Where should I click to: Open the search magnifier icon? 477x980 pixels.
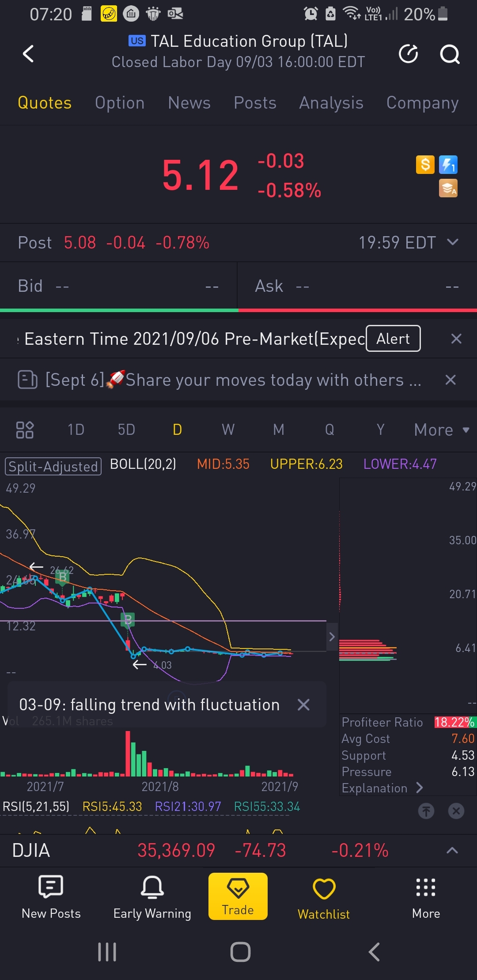(450, 54)
